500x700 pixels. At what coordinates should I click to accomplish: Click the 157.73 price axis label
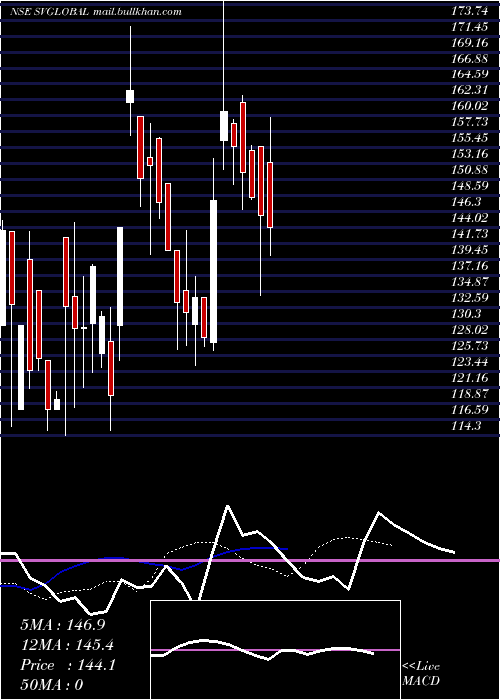tap(470, 122)
